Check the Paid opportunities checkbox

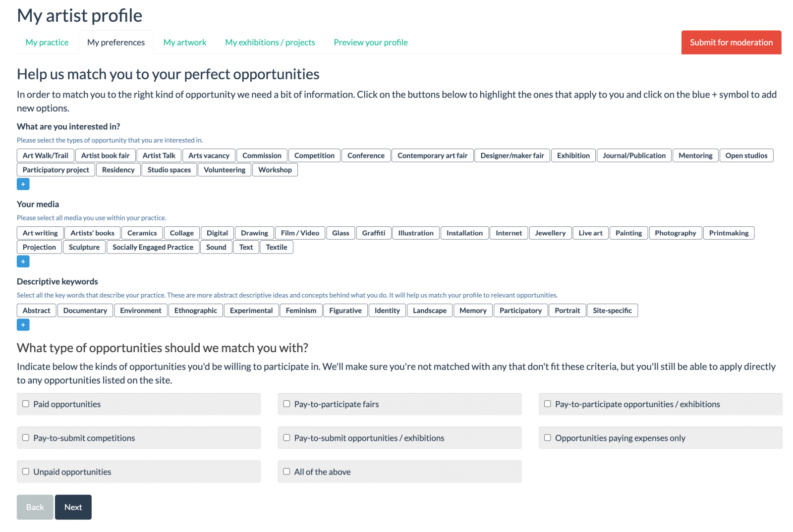click(26, 404)
